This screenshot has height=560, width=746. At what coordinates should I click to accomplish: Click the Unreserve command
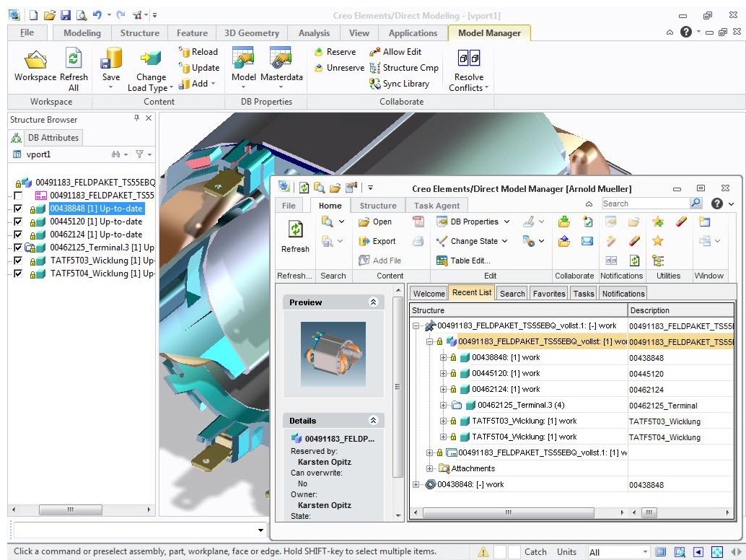(x=339, y=68)
